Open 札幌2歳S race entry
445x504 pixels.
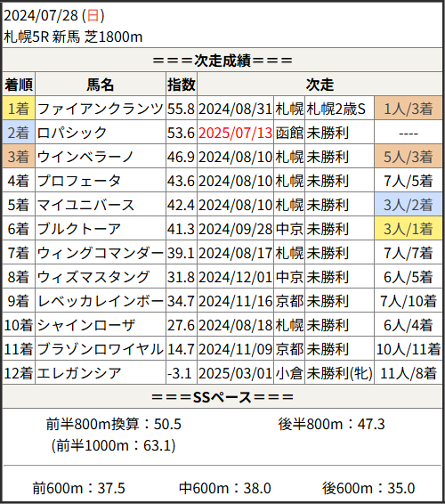pyautogui.click(x=336, y=109)
